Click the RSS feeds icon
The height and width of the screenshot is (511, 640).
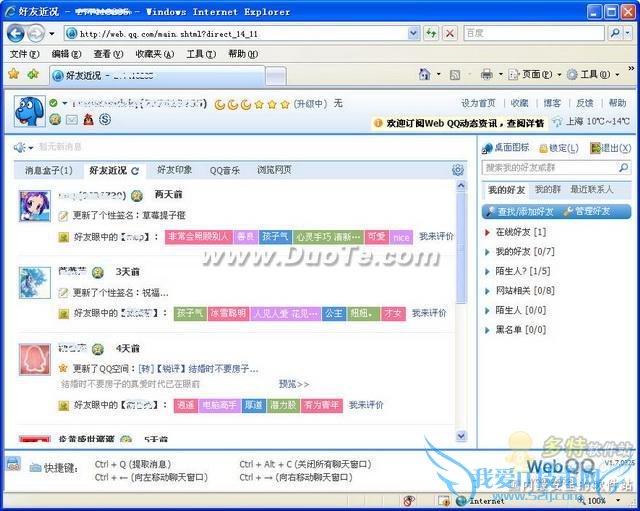click(x=455, y=75)
